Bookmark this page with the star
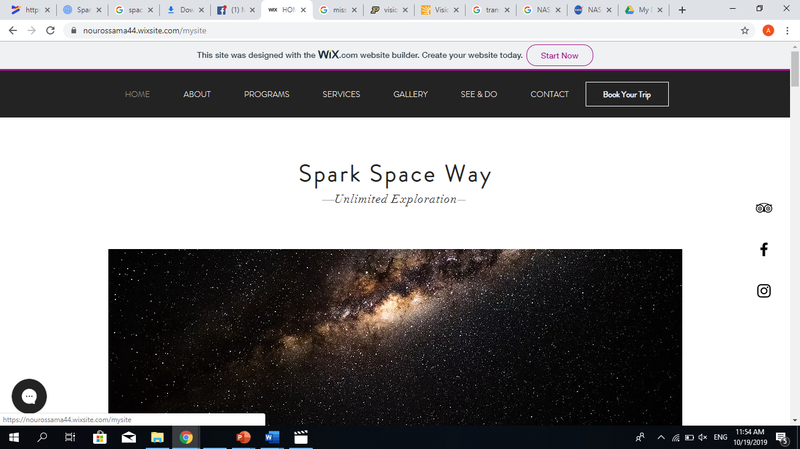This screenshot has width=800, height=449. tap(745, 31)
